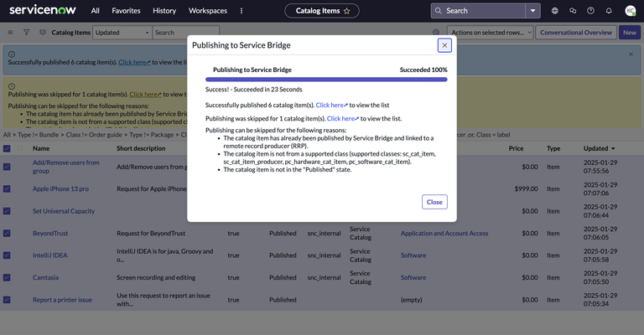This screenshot has width=644, height=335.
Task: Open the KC user avatar menu
Action: click(630, 11)
